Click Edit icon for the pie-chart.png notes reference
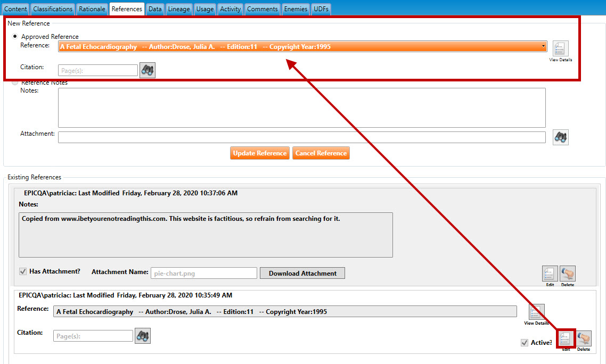The height and width of the screenshot is (364, 606). 550,274
